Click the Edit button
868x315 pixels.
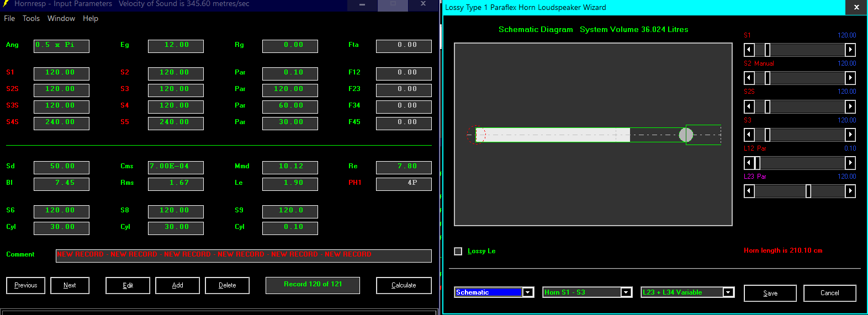(x=128, y=285)
